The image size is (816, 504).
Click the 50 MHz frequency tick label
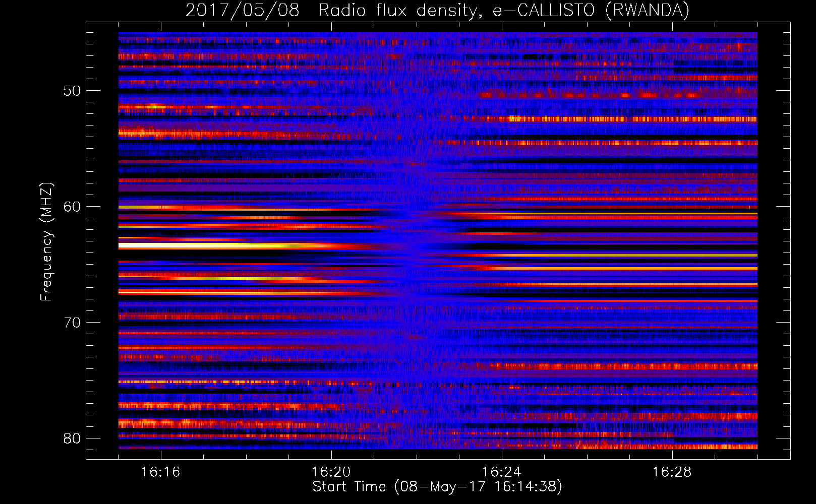[72, 91]
